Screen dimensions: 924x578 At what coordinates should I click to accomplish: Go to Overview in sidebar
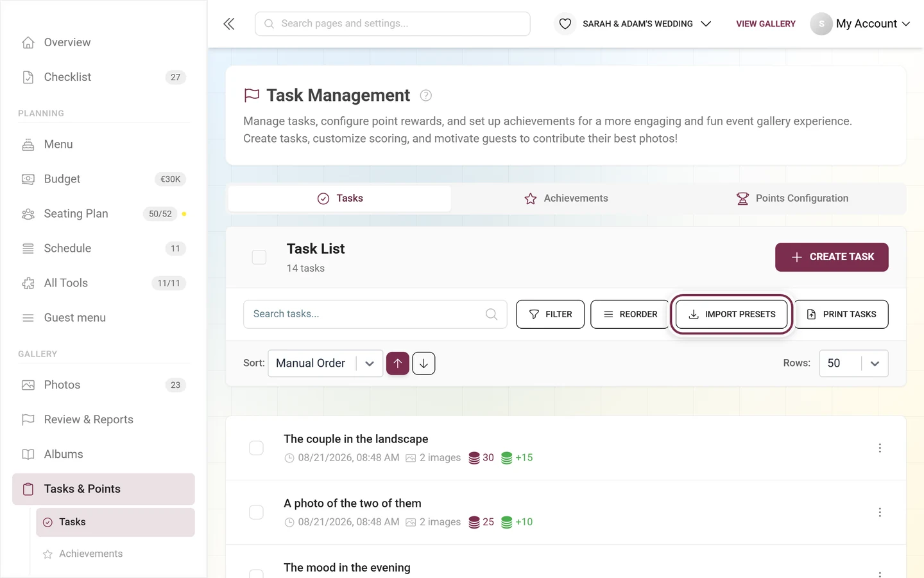(x=103, y=42)
